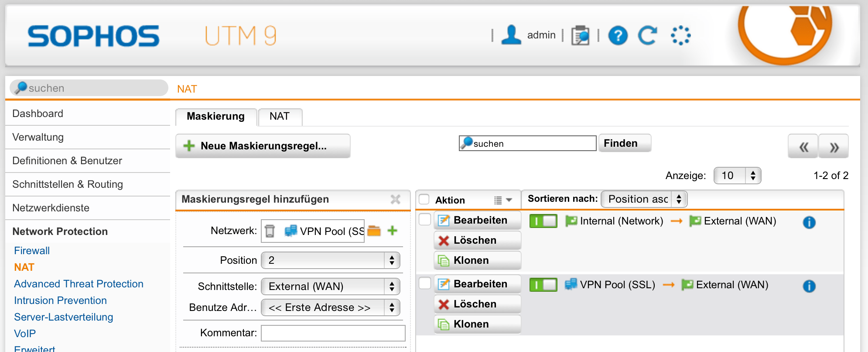Close the Maskierungsregel hinzufügen panel
The height and width of the screenshot is (352, 868).
[396, 199]
